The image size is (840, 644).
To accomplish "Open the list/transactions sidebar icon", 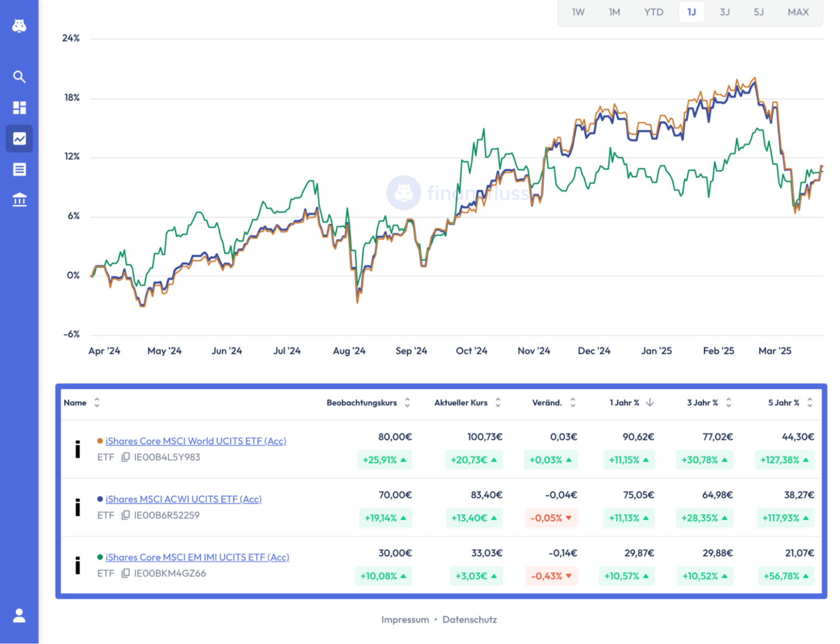I will [x=19, y=169].
